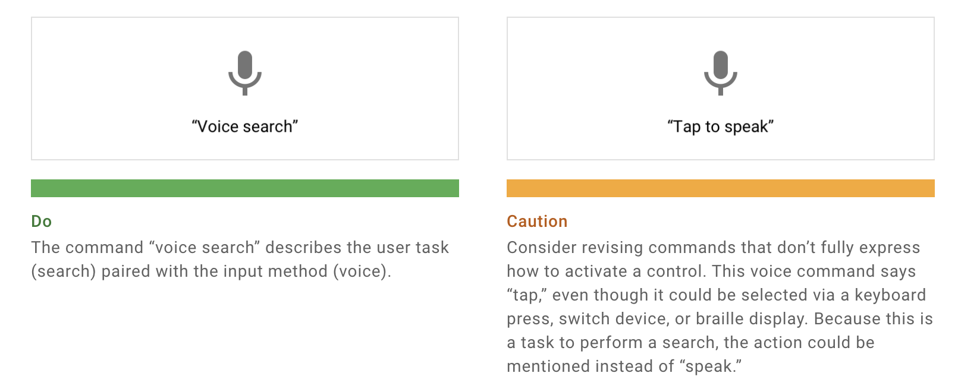Select the "Tap to speak" caption text

tap(721, 127)
